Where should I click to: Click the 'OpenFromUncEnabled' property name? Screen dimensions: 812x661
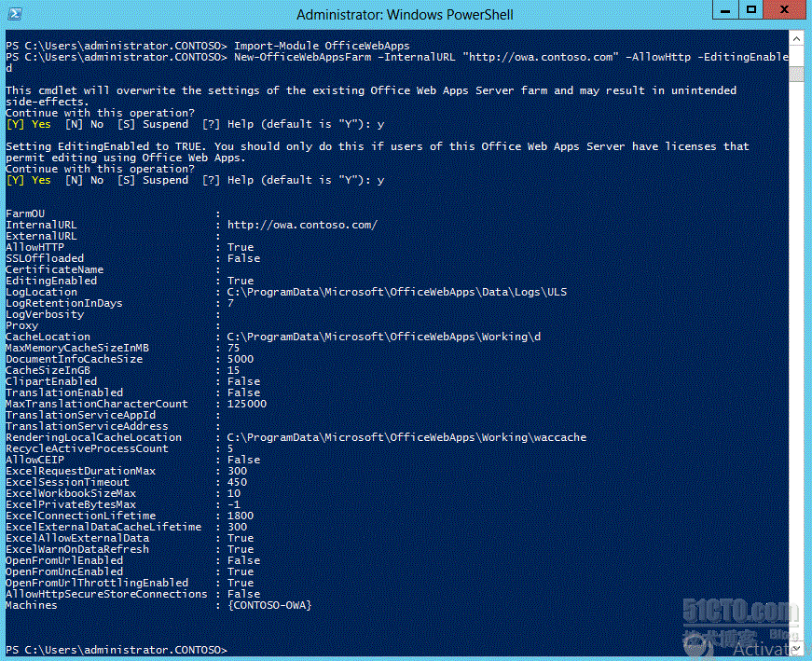tap(64, 571)
